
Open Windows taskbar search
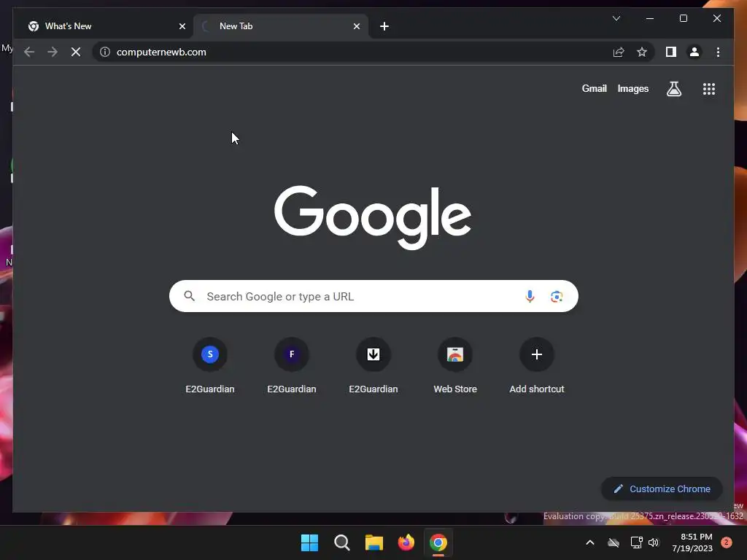tap(341, 542)
